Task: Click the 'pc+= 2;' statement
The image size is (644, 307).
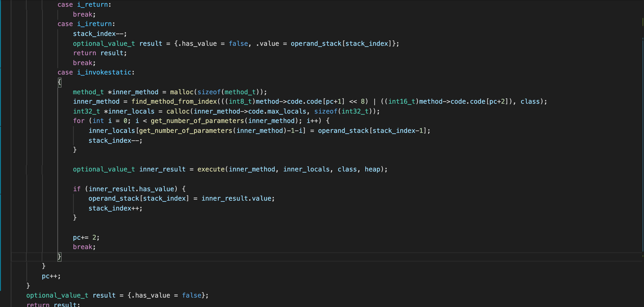Action: pyautogui.click(x=86, y=237)
